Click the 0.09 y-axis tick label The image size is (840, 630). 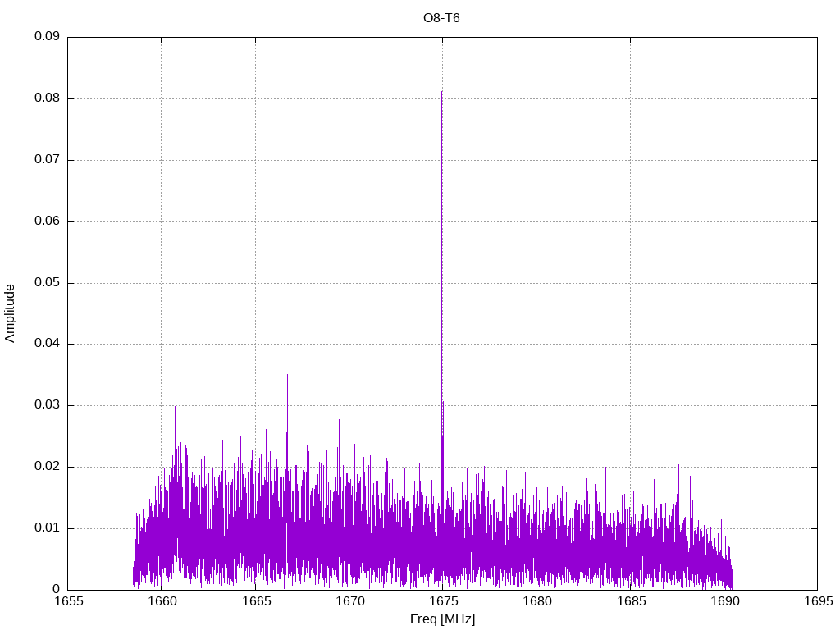47,37
